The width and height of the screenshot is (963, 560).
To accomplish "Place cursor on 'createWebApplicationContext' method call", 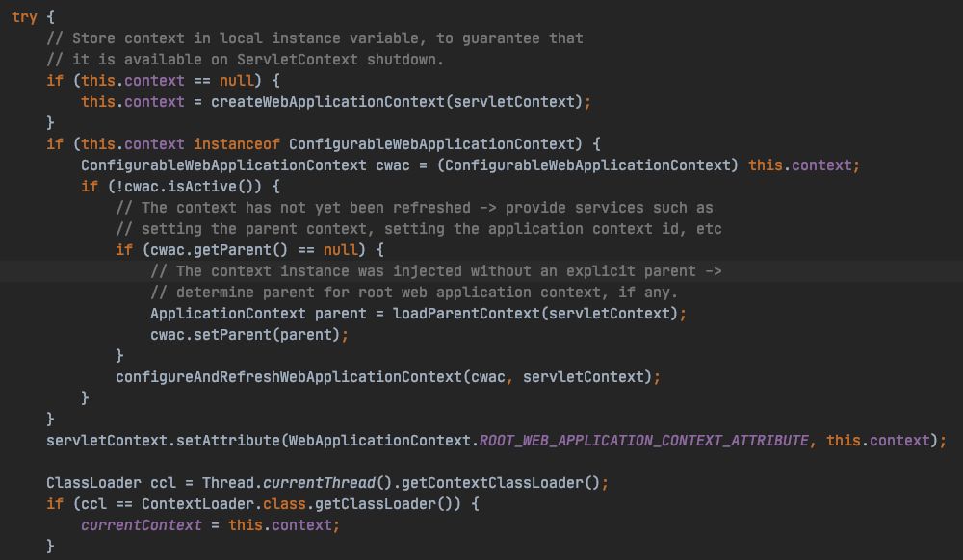I will (327, 102).
